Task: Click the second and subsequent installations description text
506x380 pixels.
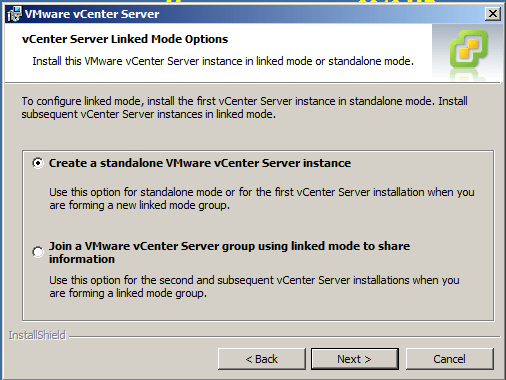Action: [x=254, y=287]
